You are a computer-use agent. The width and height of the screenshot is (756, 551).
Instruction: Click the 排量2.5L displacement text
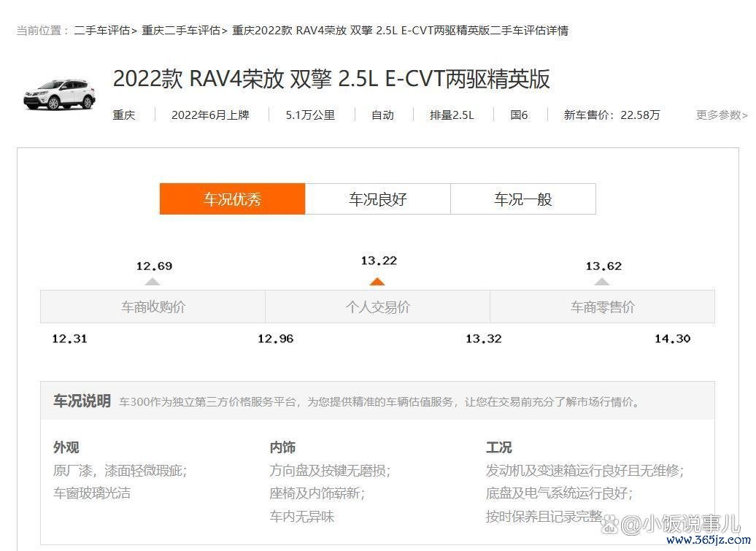[x=452, y=115]
